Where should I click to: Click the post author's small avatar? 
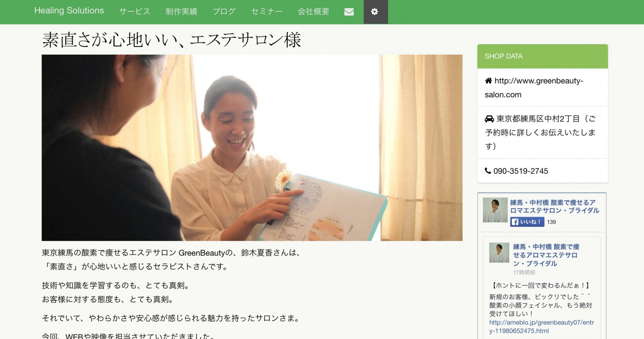[x=499, y=253]
